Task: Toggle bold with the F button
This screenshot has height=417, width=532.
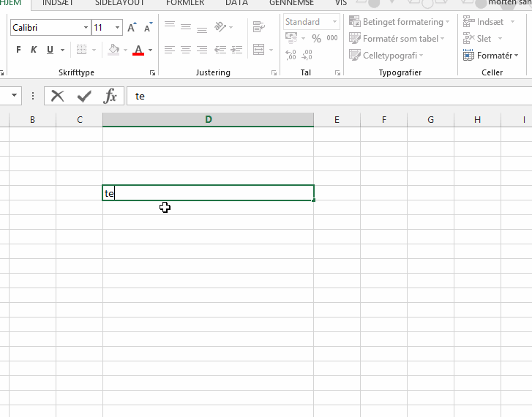Action: pos(18,50)
